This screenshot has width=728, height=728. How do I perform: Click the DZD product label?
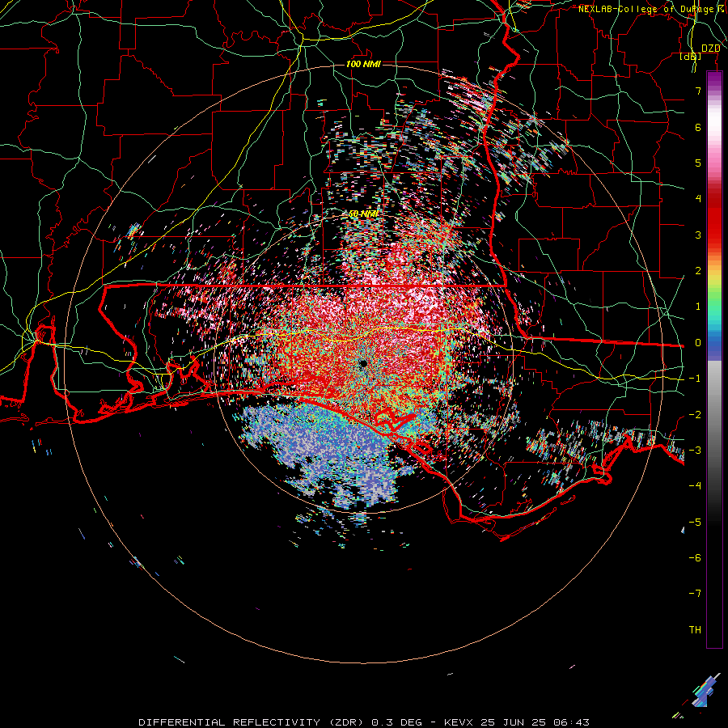click(x=710, y=49)
